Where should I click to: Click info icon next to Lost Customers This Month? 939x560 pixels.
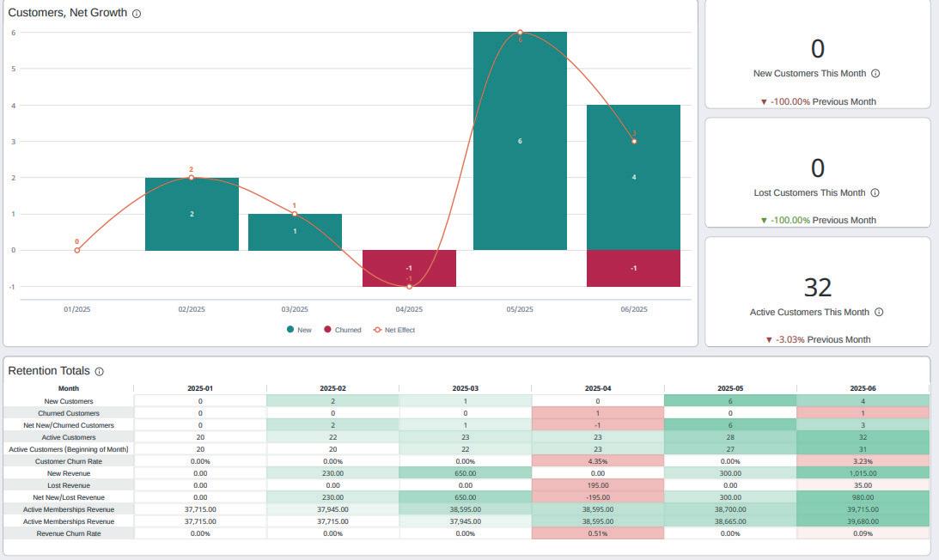tap(875, 193)
